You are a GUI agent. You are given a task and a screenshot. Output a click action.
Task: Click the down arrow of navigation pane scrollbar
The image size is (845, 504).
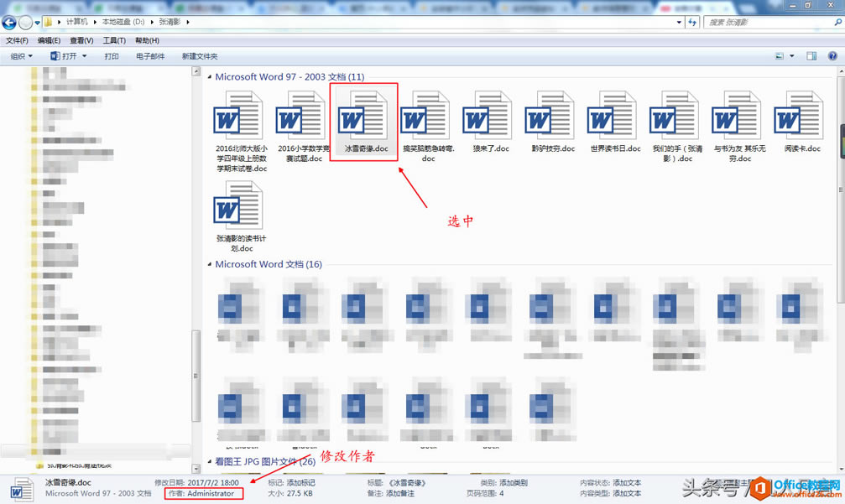(x=196, y=469)
